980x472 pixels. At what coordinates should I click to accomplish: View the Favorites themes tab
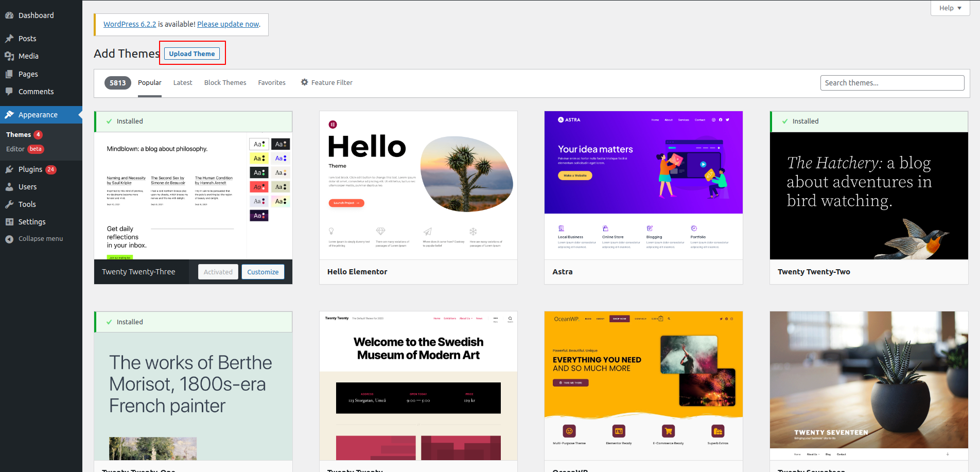click(272, 82)
